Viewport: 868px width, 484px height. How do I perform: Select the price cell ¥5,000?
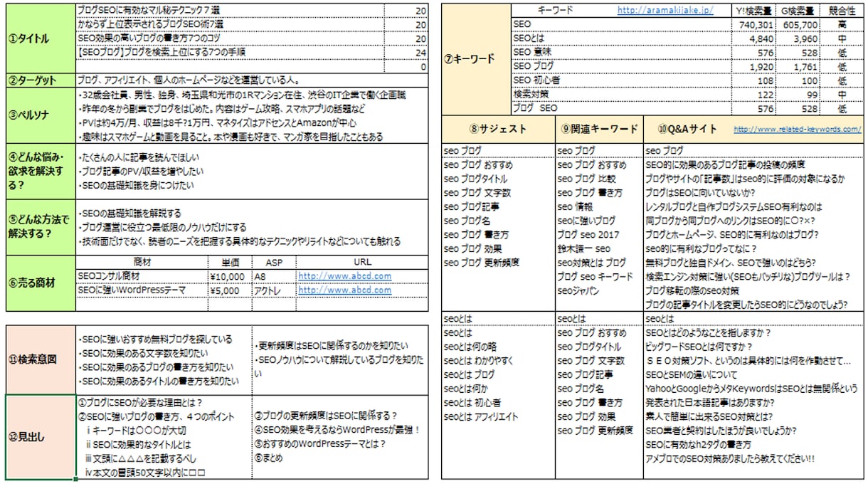coord(230,290)
